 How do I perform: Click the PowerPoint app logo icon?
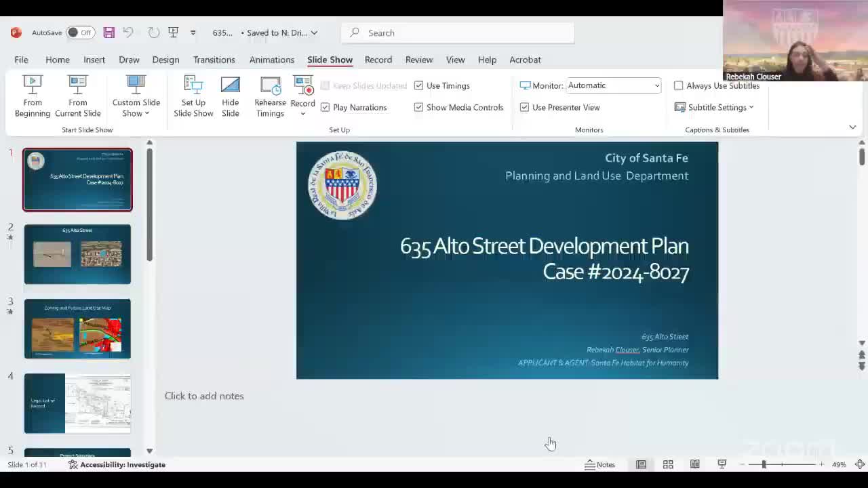click(x=16, y=33)
